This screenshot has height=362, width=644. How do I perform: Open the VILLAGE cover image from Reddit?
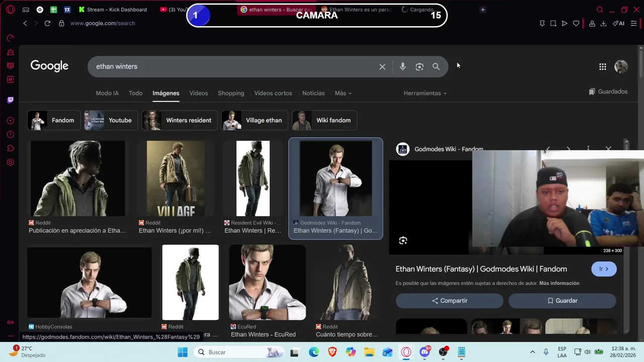coord(176,178)
